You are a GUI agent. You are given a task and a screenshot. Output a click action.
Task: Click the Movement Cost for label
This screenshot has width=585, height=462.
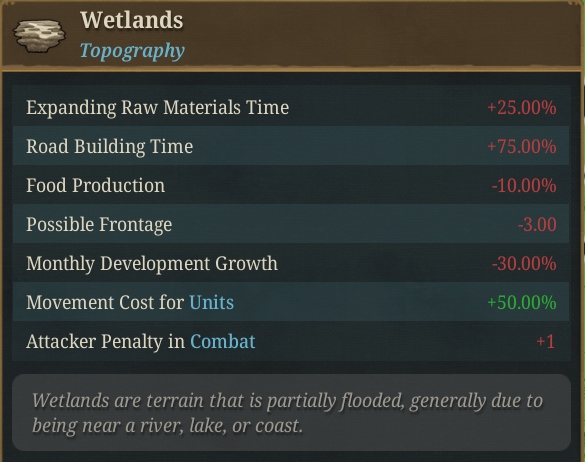tap(105, 302)
